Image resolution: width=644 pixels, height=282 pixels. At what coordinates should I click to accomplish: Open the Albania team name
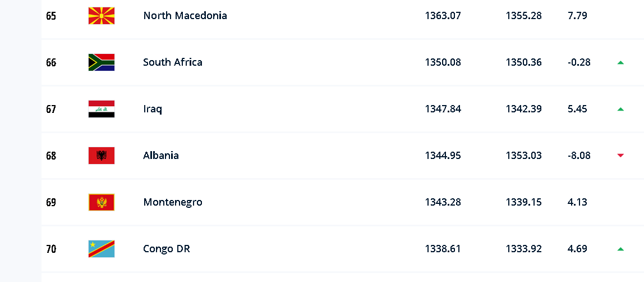[x=161, y=156]
